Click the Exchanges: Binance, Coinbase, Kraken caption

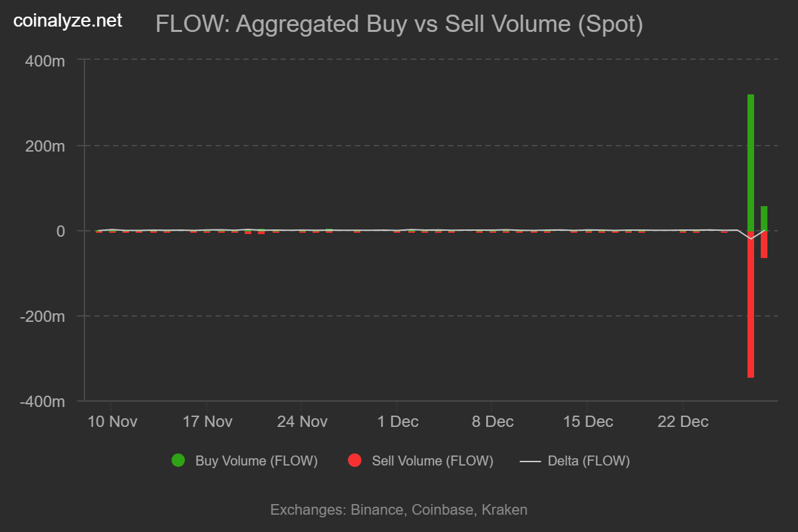click(x=399, y=510)
